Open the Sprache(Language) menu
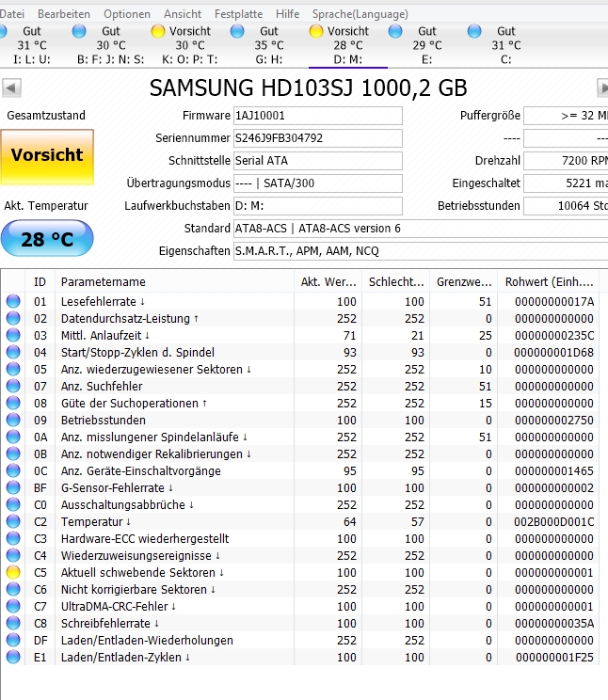608x700 pixels. pos(360,14)
